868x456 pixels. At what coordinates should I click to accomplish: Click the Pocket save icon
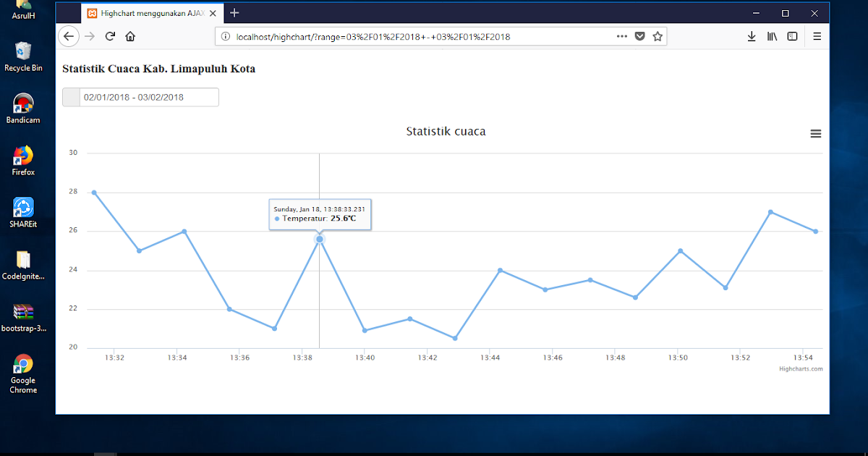point(639,35)
